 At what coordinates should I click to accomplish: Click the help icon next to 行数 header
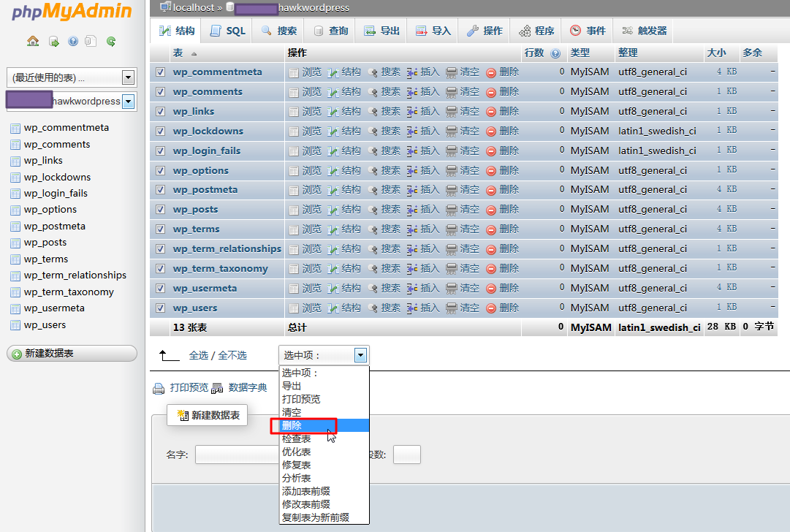(x=555, y=53)
